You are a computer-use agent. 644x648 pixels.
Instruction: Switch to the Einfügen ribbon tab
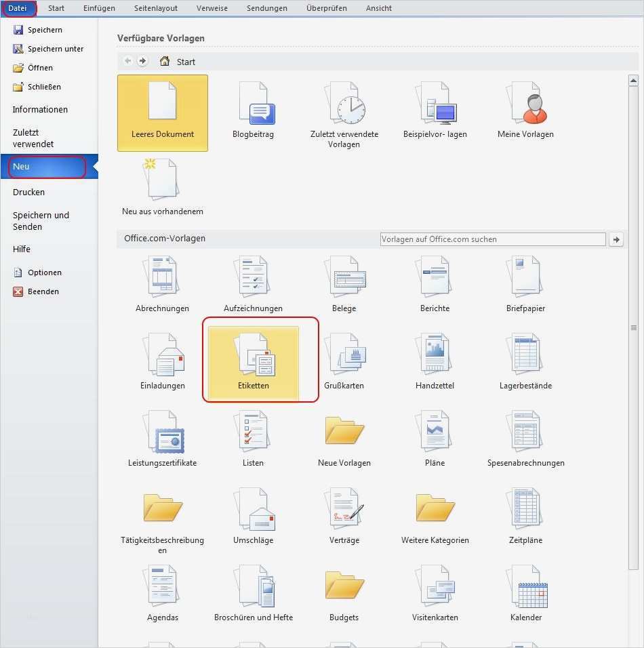click(99, 8)
